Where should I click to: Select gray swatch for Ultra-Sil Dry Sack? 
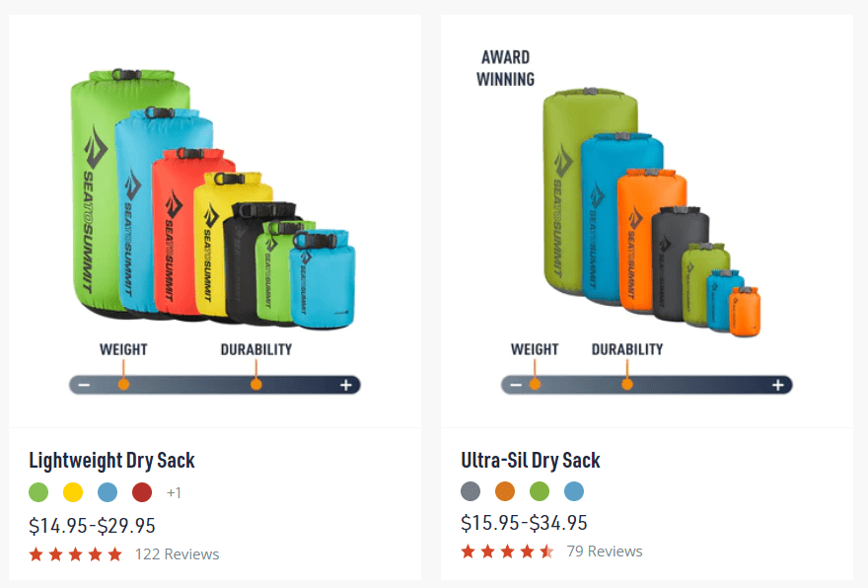pyautogui.click(x=470, y=491)
